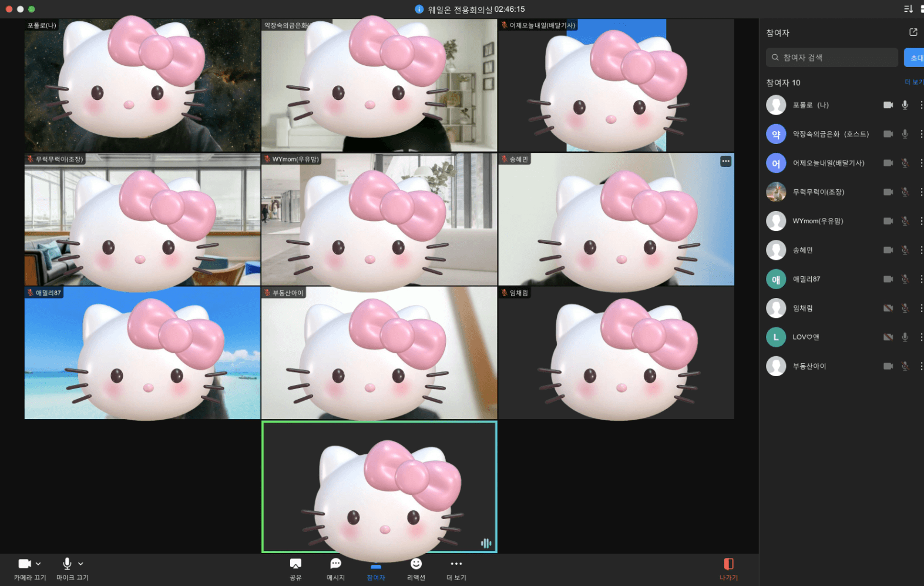Click muted mic icon for 송혜민

click(905, 250)
